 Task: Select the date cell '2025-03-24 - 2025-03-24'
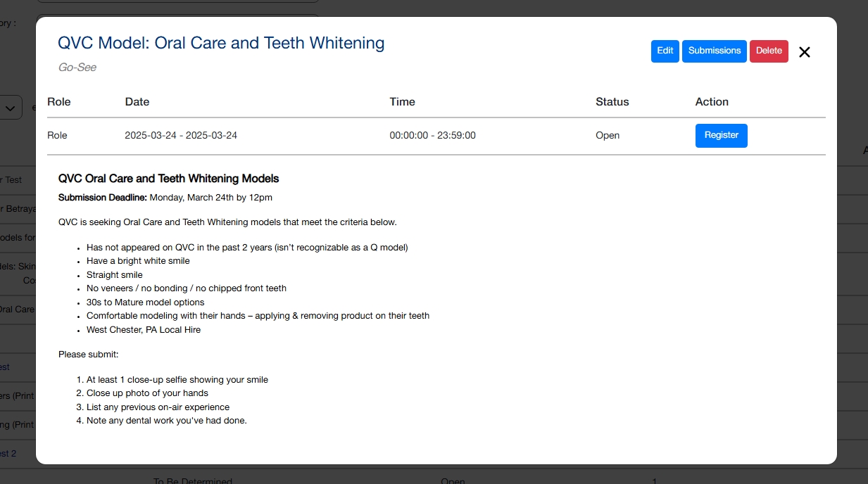181,136
